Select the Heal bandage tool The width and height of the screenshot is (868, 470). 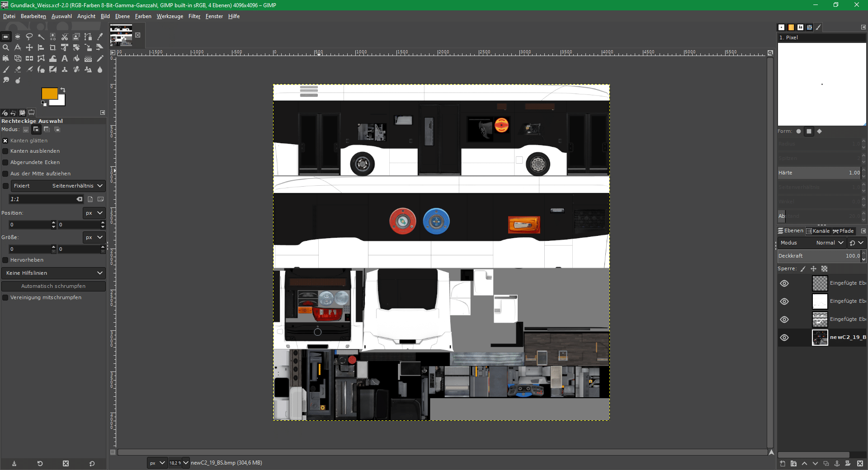76,69
